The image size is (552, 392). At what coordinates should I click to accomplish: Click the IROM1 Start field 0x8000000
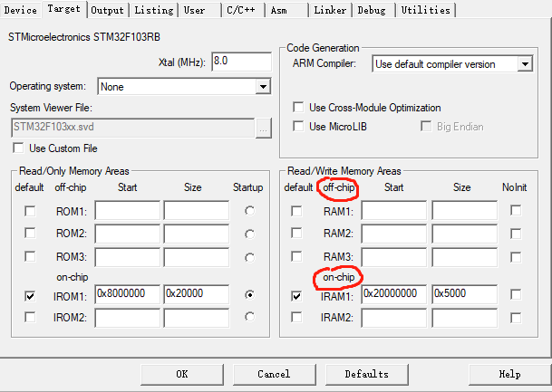pos(128,294)
